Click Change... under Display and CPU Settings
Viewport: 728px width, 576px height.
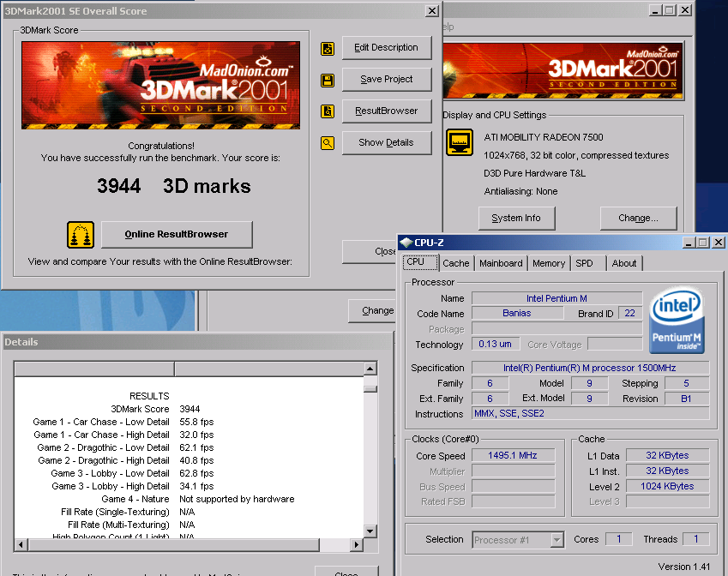tap(638, 219)
